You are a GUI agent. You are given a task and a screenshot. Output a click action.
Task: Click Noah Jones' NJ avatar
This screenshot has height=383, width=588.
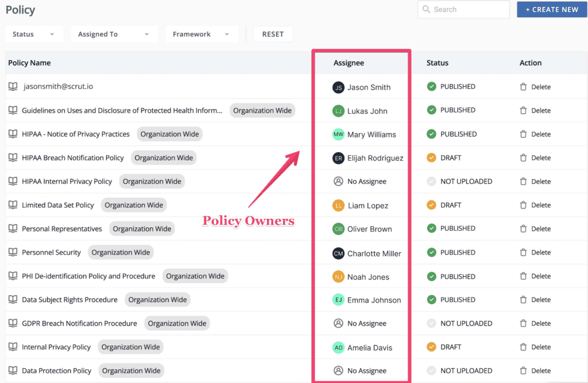[x=338, y=276]
